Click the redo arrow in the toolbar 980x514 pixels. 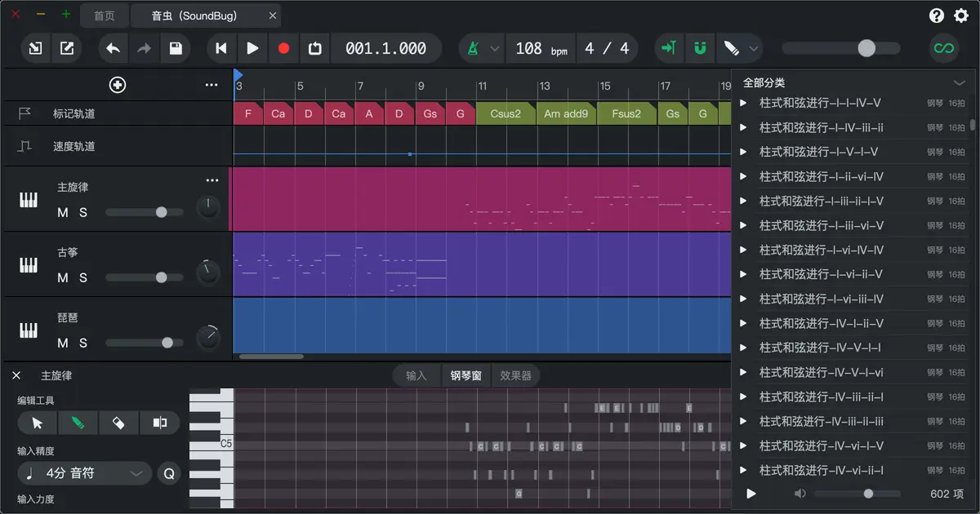coord(144,48)
